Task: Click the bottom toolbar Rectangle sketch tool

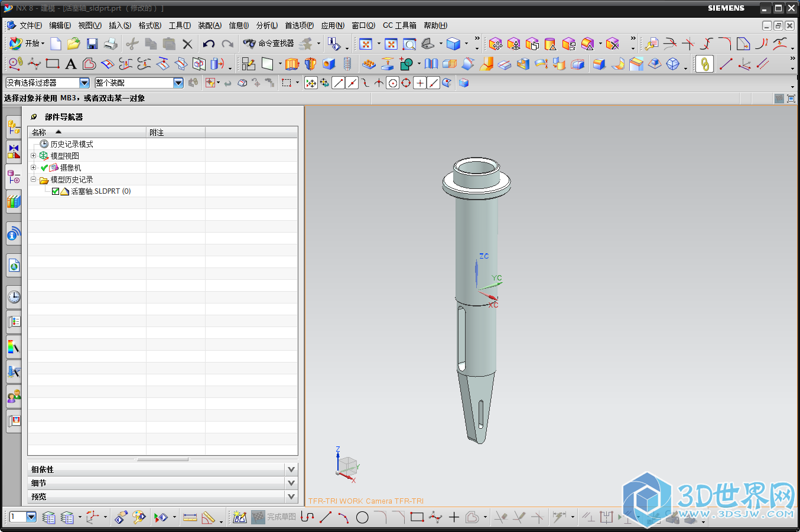Action: click(417, 517)
